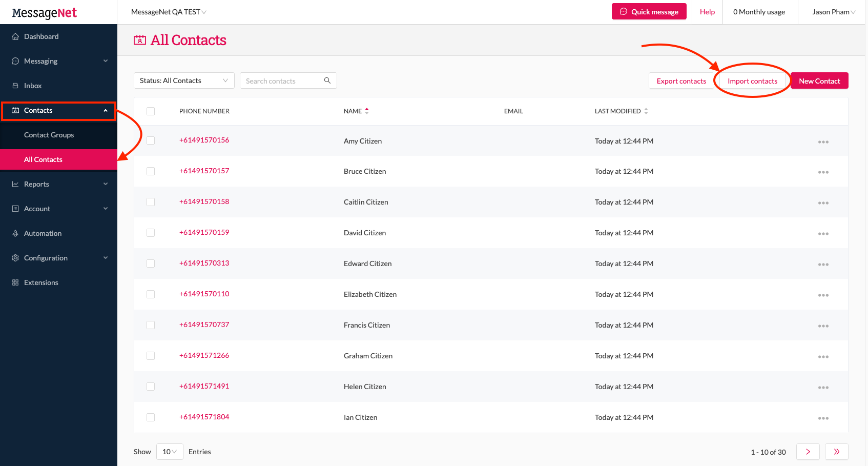
Task: Select all contacts via header checkbox
Action: tap(151, 111)
